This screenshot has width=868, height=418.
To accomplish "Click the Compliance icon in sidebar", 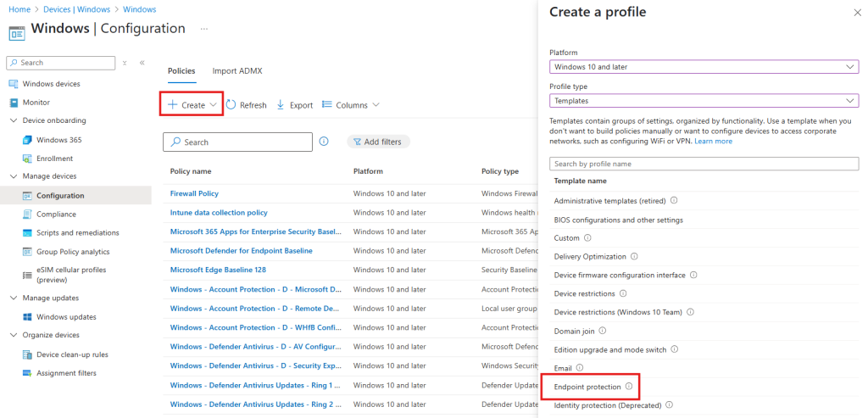I will tap(27, 215).
